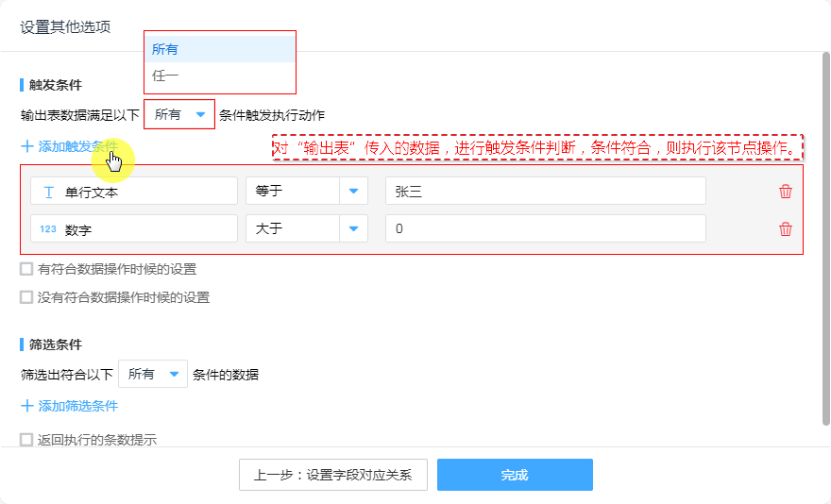Enable 没有符合数据操作时候的设置 checkbox
The image size is (831, 504).
click(26, 297)
